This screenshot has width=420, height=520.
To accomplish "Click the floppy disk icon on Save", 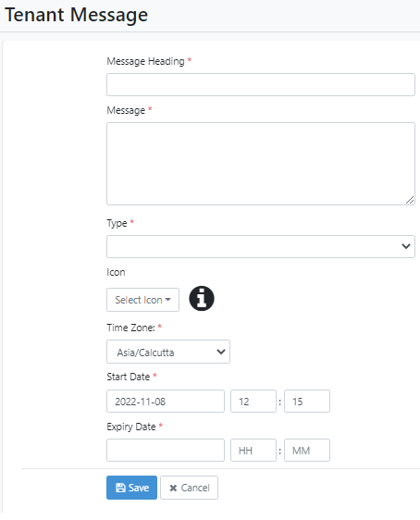I will 120,488.
